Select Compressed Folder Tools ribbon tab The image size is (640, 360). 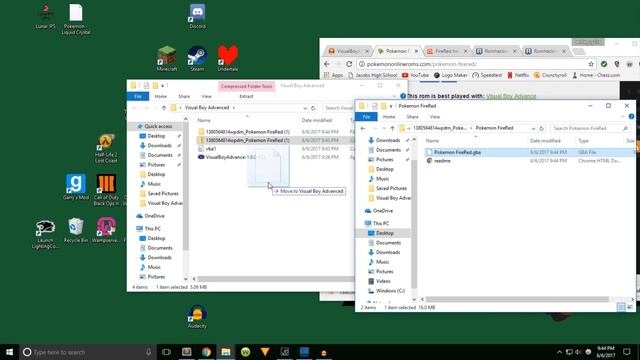(247, 86)
